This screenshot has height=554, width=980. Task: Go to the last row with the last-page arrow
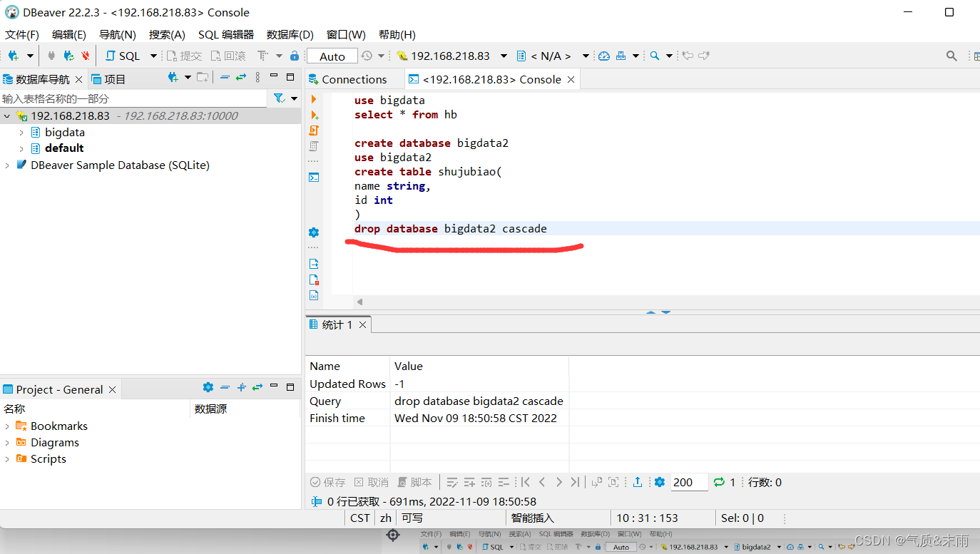(575, 482)
